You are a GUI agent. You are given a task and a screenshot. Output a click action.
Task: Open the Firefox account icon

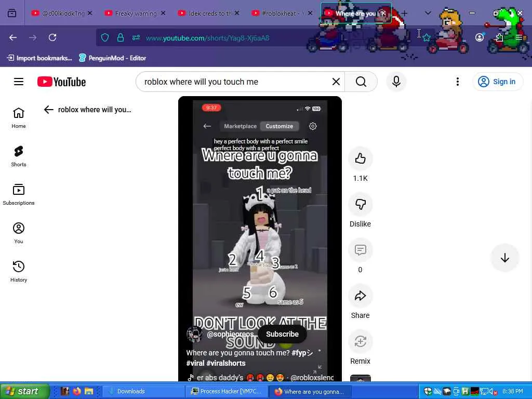480,37
